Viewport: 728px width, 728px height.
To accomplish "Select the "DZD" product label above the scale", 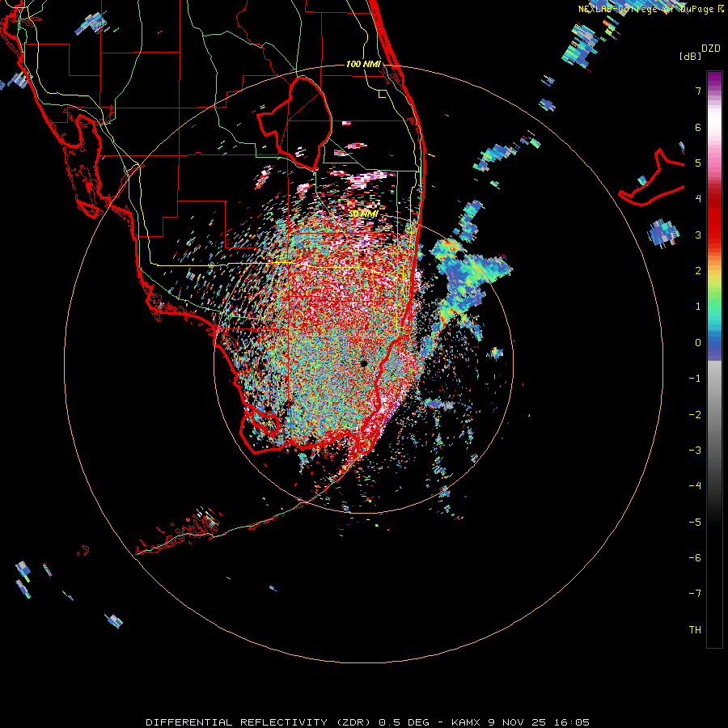I will click(x=711, y=49).
